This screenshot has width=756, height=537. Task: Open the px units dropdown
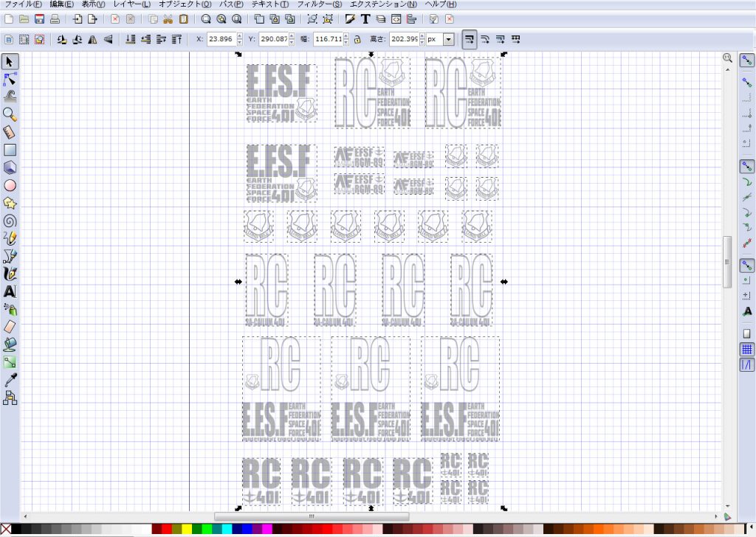tap(448, 40)
